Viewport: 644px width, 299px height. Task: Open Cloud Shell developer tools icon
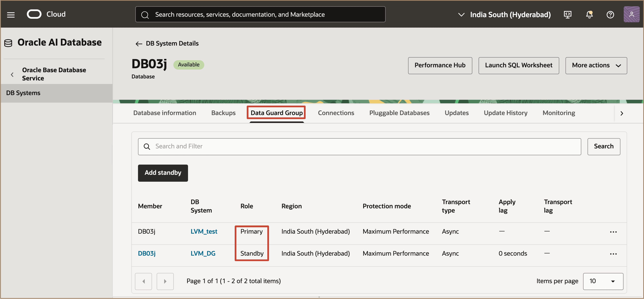568,14
